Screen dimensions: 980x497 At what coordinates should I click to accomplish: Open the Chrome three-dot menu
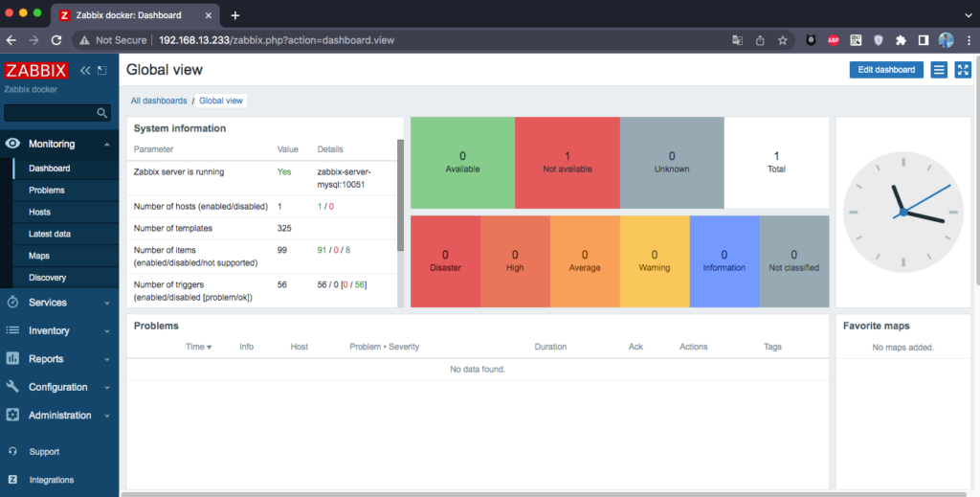(x=969, y=40)
